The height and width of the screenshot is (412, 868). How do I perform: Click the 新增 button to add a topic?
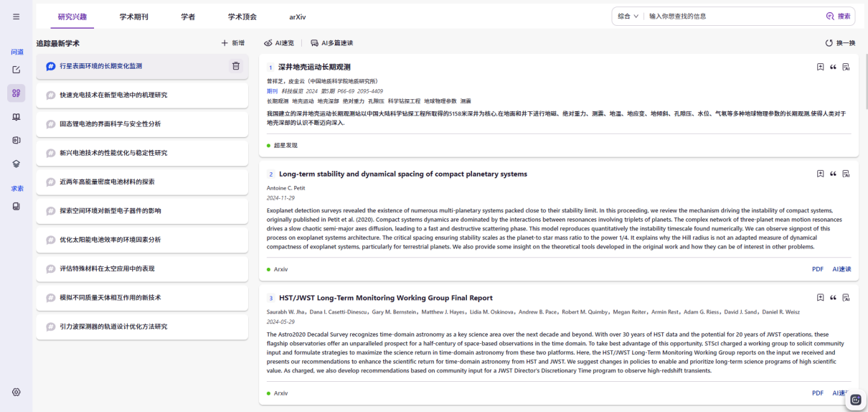point(233,43)
